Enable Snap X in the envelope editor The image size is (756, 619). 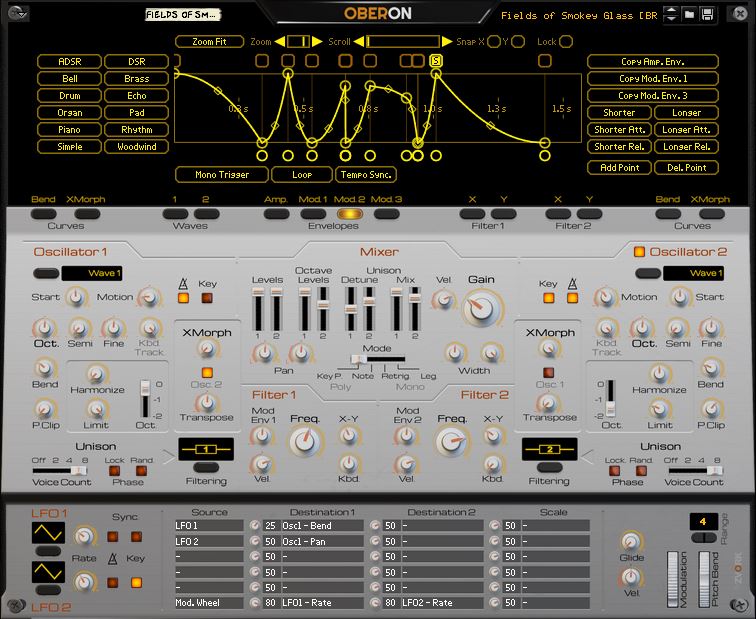[x=493, y=42]
